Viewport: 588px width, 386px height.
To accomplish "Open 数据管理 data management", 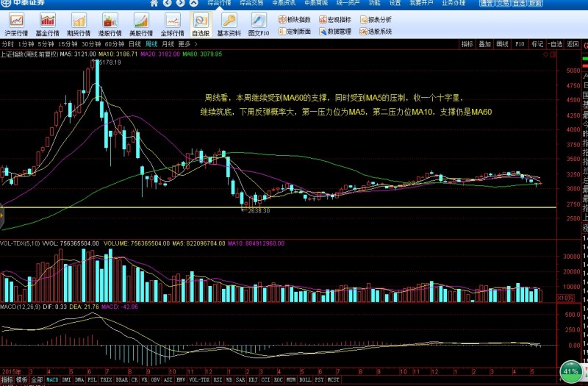I will [335, 32].
